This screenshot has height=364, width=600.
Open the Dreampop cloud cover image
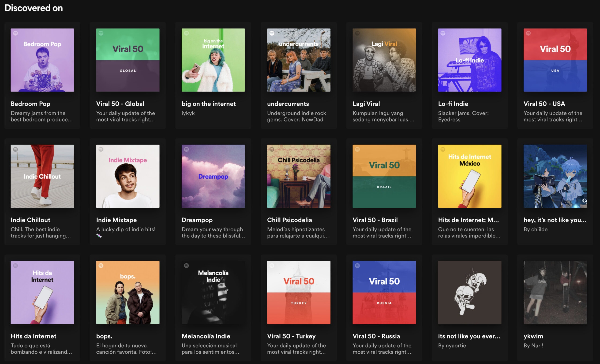[x=213, y=176]
